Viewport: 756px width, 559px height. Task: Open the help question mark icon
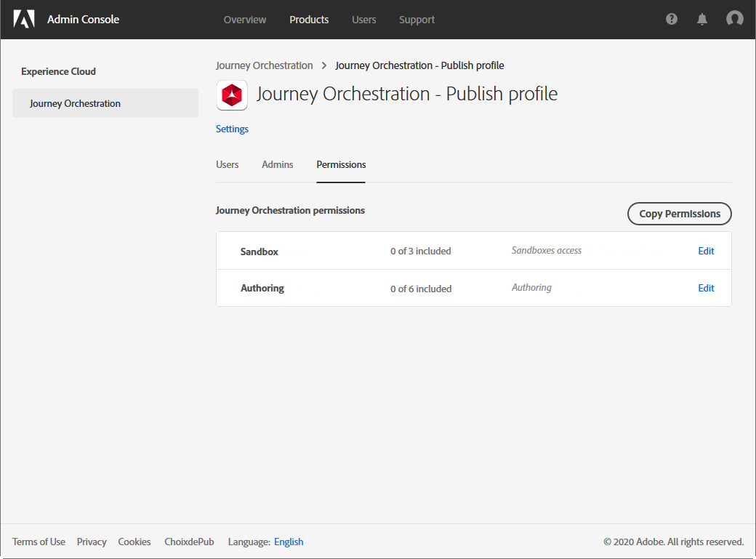pos(672,20)
